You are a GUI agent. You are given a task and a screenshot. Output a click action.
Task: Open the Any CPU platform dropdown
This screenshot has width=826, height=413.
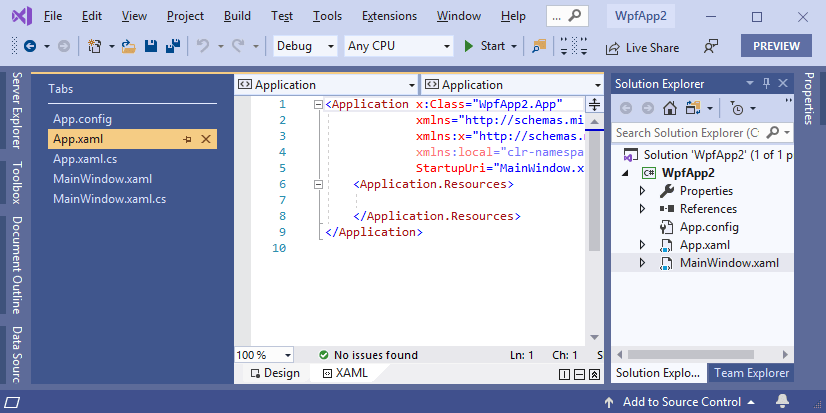[x=395, y=46]
